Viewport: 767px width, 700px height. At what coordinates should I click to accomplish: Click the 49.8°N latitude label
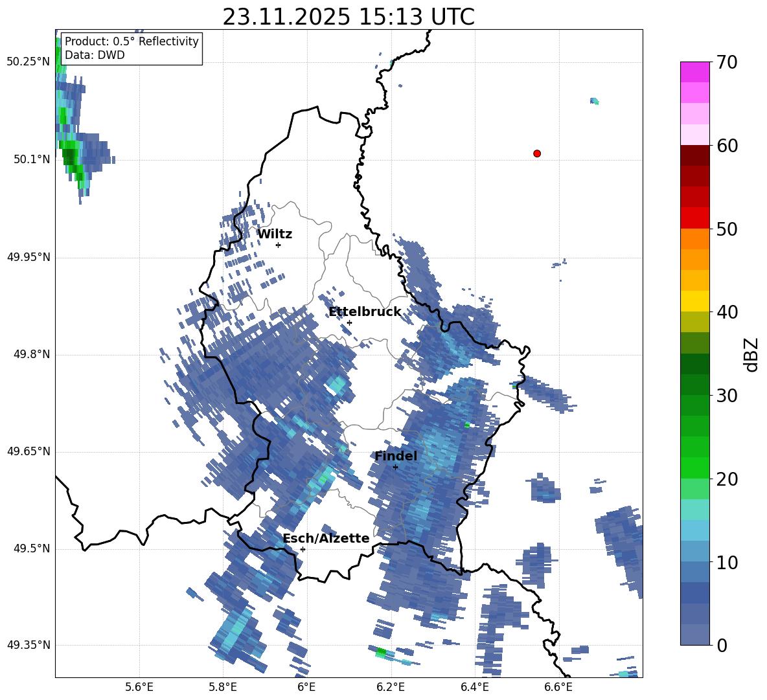(x=31, y=354)
